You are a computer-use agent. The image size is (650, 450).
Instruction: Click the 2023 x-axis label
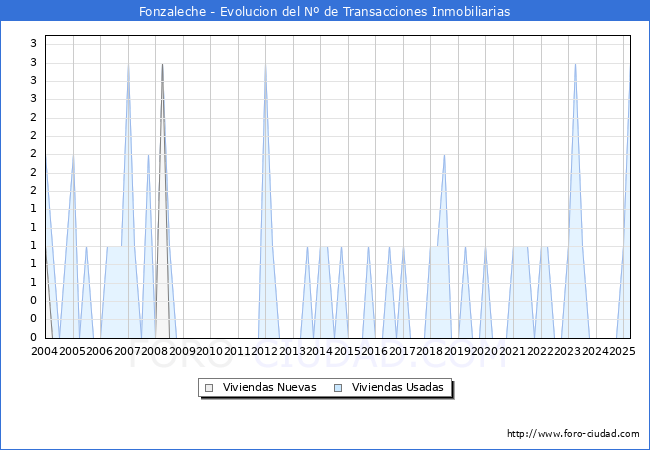[568, 351]
